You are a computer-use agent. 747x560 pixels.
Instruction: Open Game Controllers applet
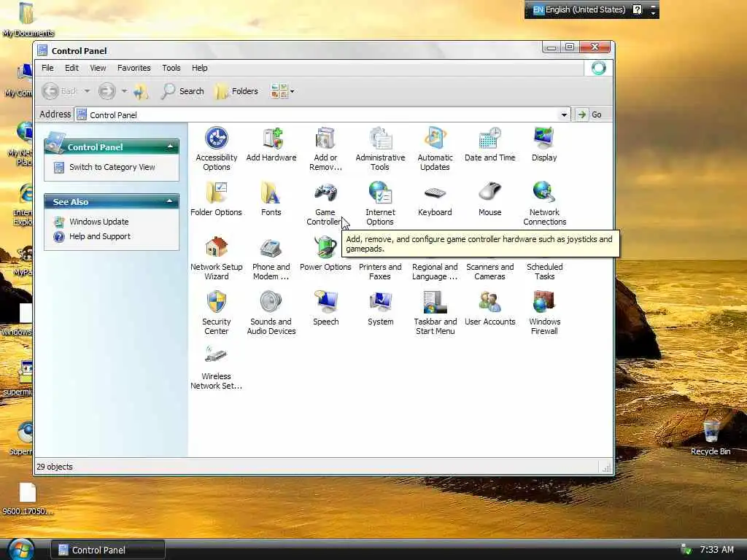pos(325,203)
